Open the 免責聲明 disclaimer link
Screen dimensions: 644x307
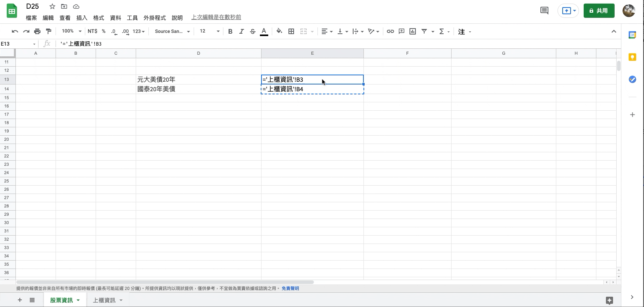click(290, 288)
